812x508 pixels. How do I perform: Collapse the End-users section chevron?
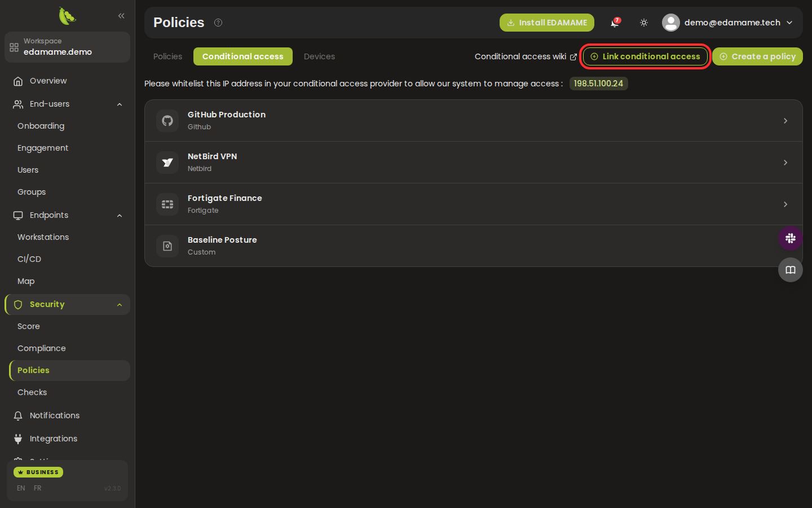[x=120, y=104]
